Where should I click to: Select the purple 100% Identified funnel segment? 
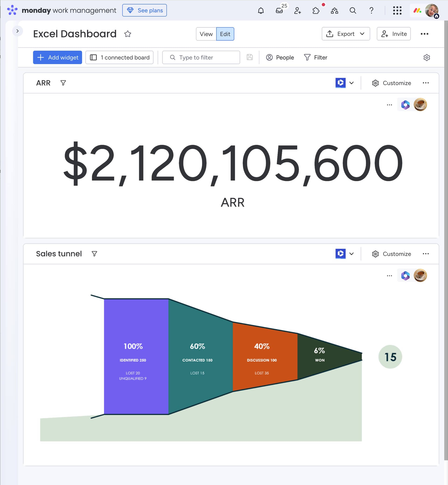click(136, 356)
